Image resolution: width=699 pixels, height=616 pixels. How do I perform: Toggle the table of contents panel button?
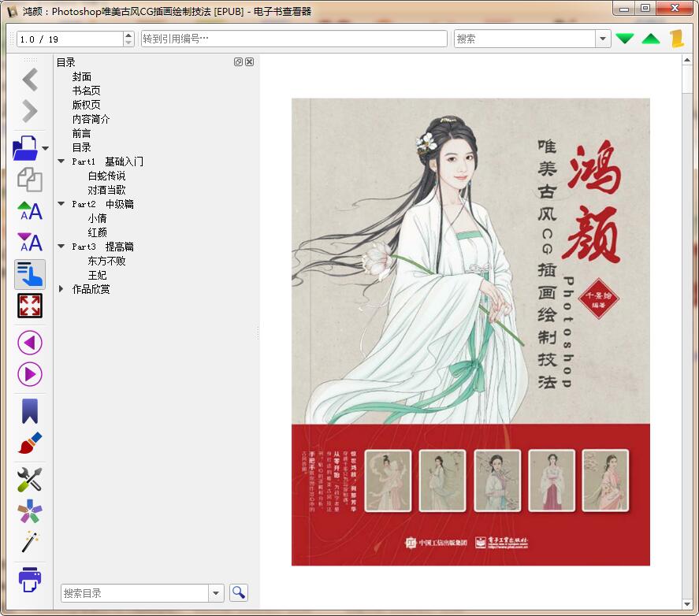tap(30, 274)
